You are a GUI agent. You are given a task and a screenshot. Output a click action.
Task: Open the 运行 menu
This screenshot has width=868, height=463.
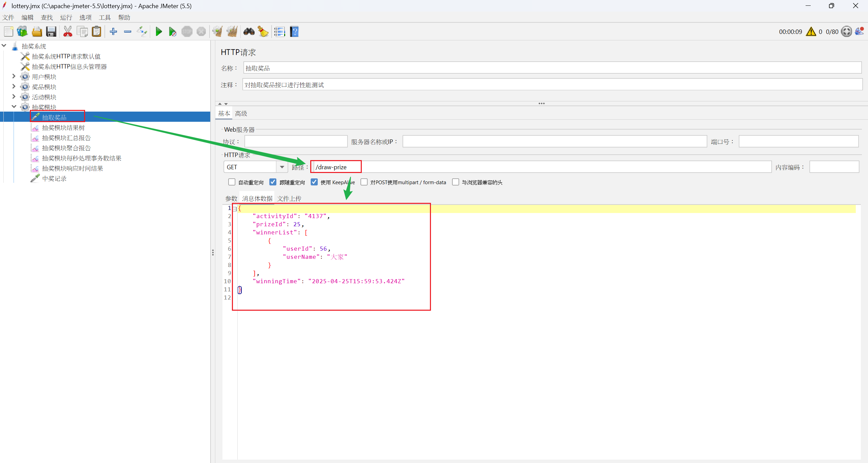coord(66,17)
